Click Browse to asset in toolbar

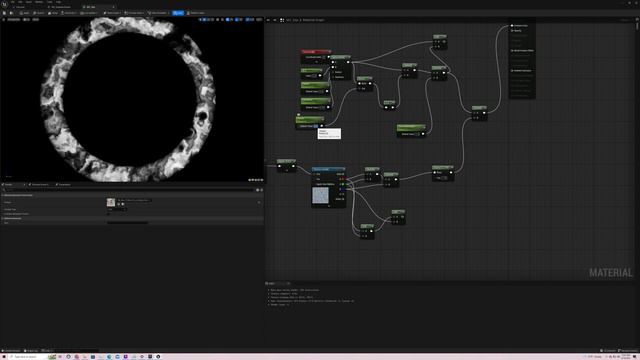pos(11,13)
